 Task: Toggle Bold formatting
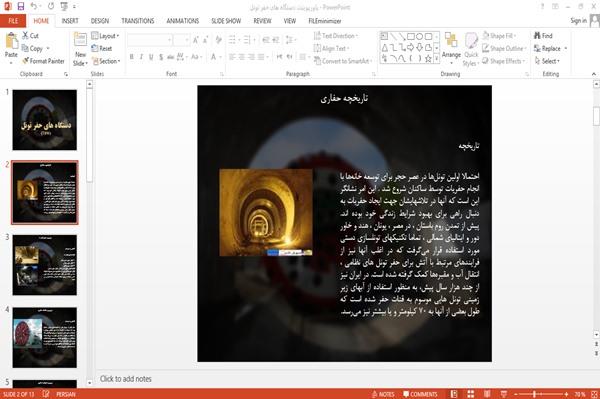click(132, 57)
